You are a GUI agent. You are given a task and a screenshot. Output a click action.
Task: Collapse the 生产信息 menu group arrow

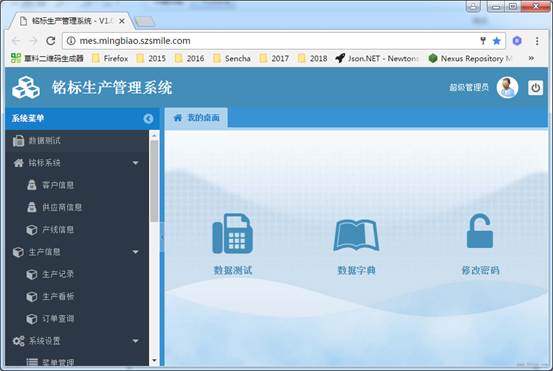(x=135, y=252)
